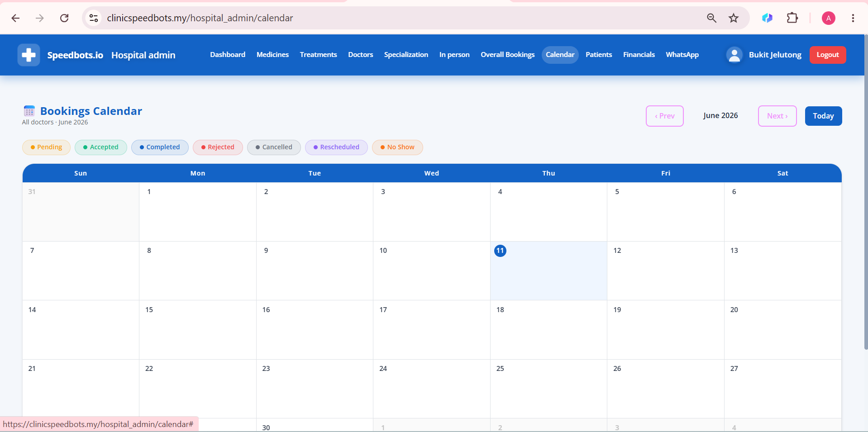Image resolution: width=868 pixels, height=432 pixels.
Task: Toggle the Accepted status filter
Action: pyautogui.click(x=101, y=147)
